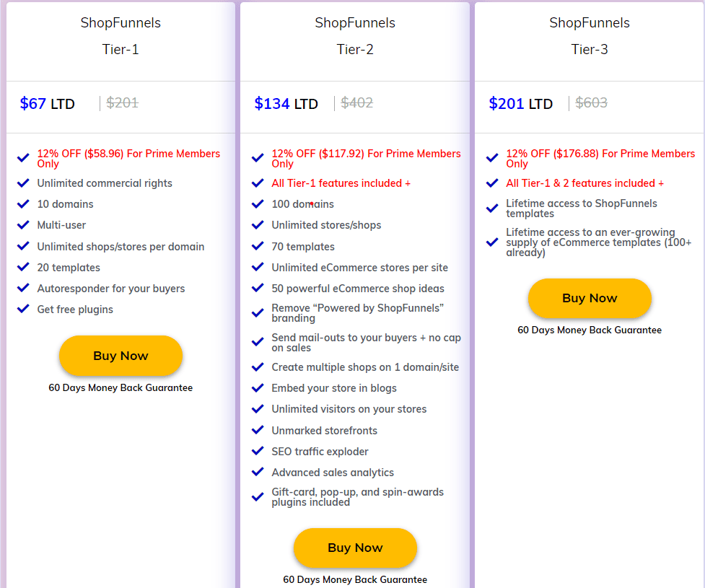
Task: Click the Tier-3 checkmark for template lifetime access
Action: 492,207
